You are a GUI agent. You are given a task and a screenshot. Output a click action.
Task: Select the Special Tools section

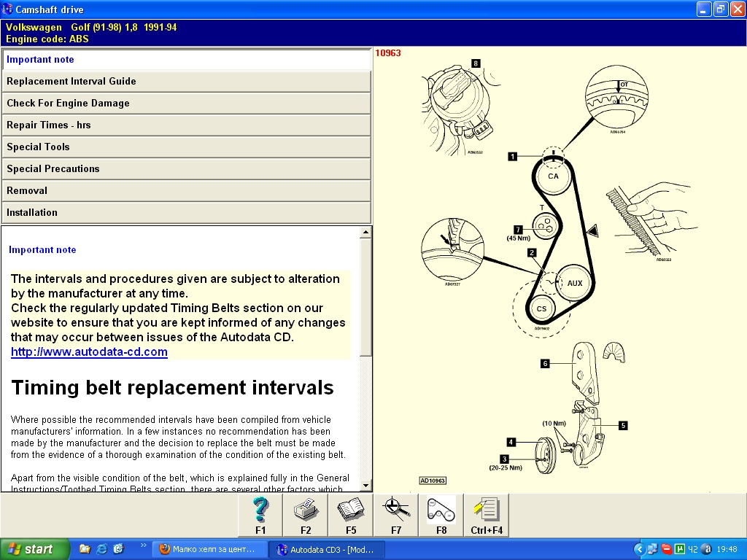[186, 147]
